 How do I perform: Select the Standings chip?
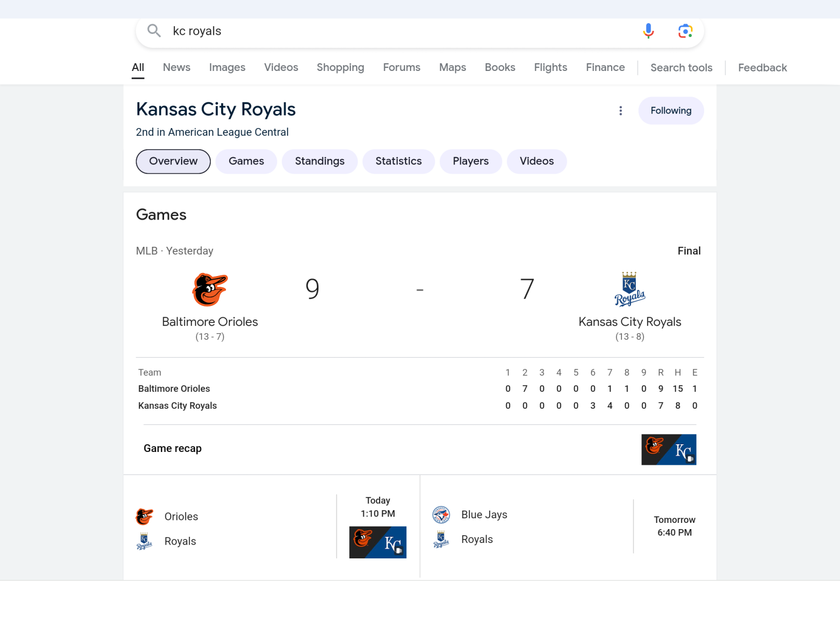click(319, 161)
